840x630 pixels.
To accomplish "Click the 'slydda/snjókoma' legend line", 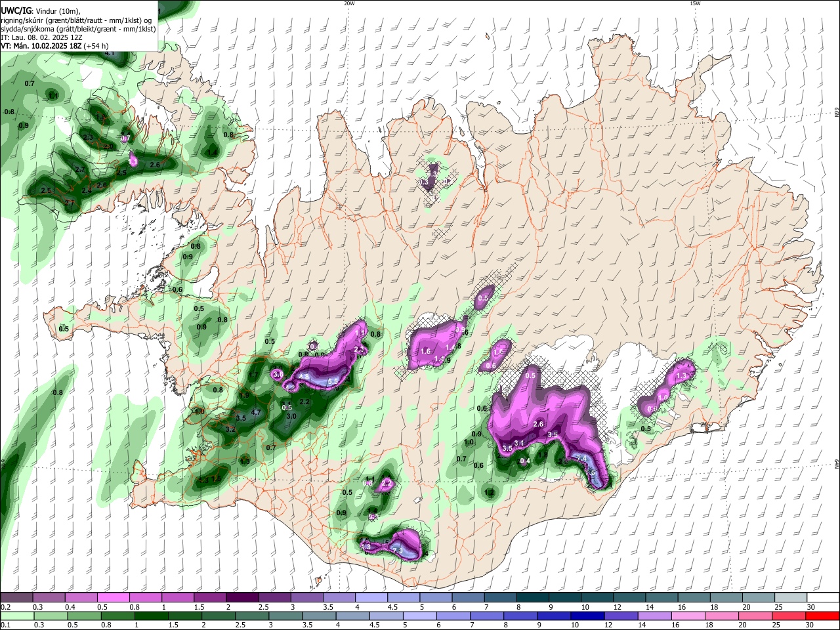I will pos(78,29).
